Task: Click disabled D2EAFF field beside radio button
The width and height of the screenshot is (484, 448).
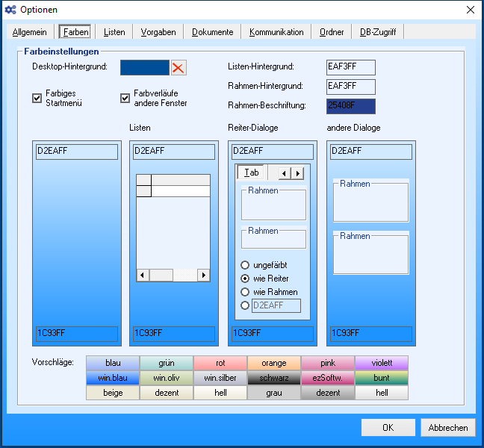Action: [276, 305]
